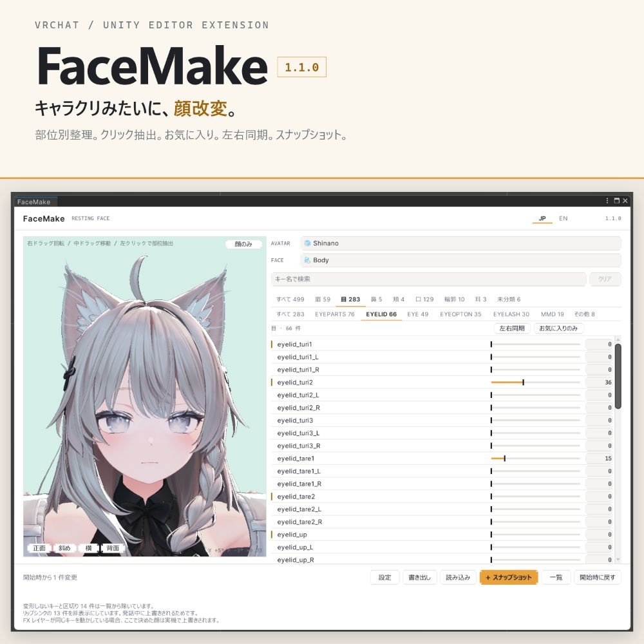The width and height of the screenshot is (644, 644).
Task: Toggle the 顔のみ face-only preview option
Action: pyautogui.click(x=243, y=244)
